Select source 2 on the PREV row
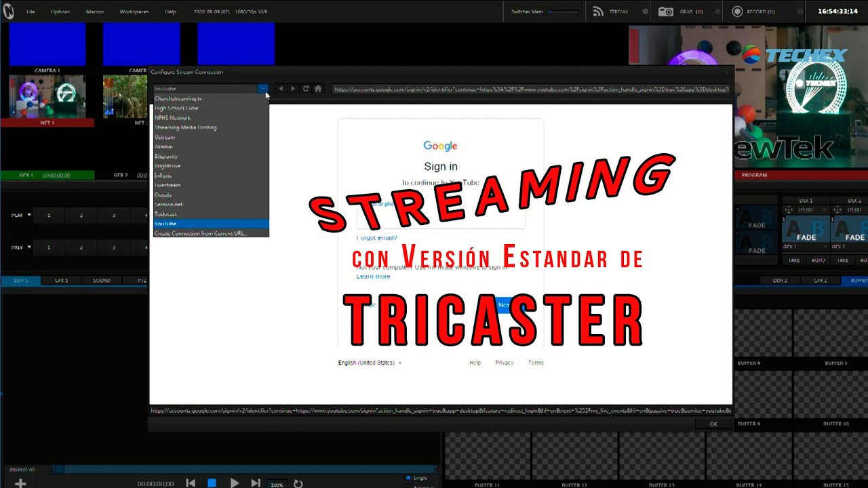The width and height of the screenshot is (868, 488). pos(81,247)
